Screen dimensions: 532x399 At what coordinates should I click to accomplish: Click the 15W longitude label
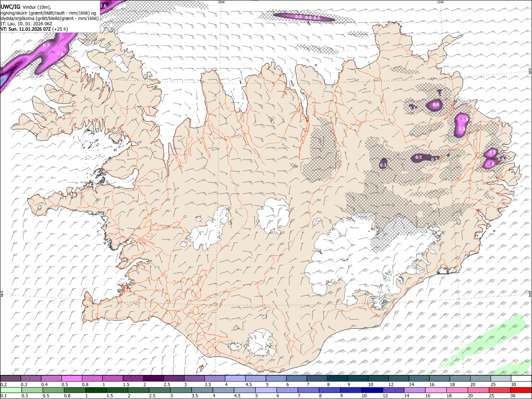(x=440, y=2)
